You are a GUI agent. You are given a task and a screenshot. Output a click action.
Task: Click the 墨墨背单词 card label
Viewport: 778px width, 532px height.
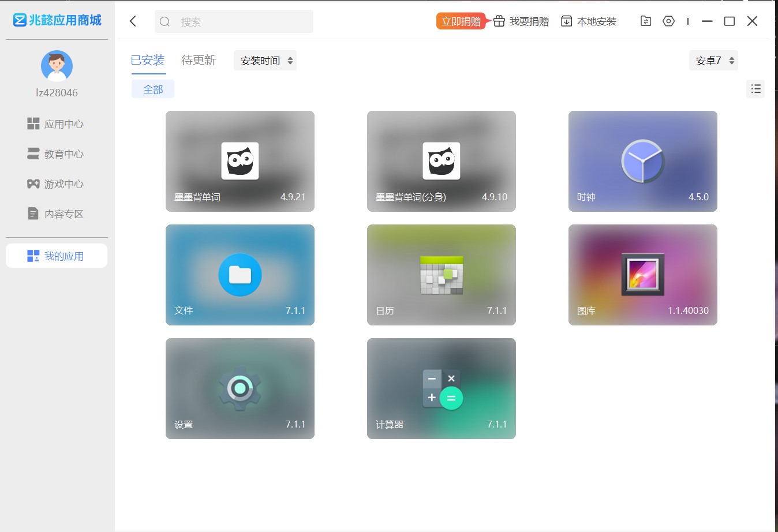197,197
